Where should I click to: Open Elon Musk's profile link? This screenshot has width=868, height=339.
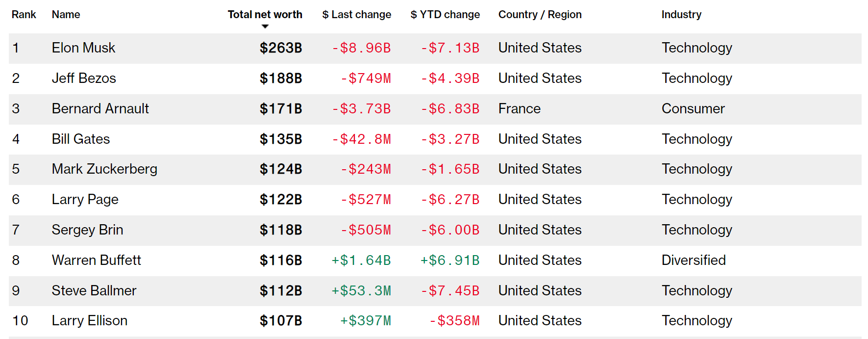(x=83, y=48)
